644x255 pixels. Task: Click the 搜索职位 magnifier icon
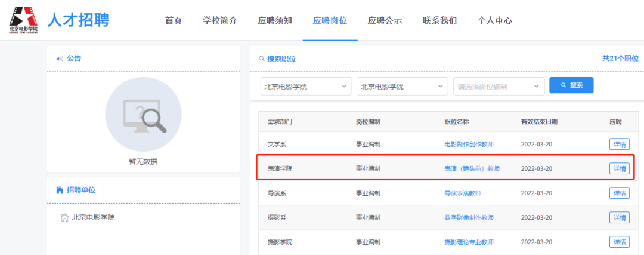click(261, 59)
